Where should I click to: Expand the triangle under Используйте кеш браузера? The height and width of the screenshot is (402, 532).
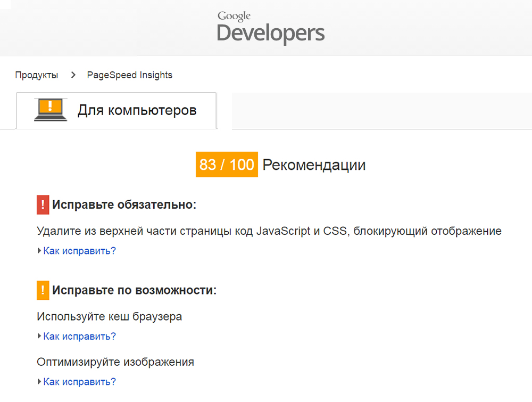click(x=39, y=336)
